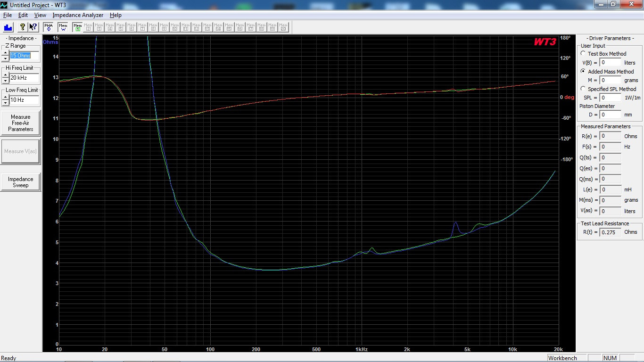Choose the Specified SPL Method radio

pos(583,89)
